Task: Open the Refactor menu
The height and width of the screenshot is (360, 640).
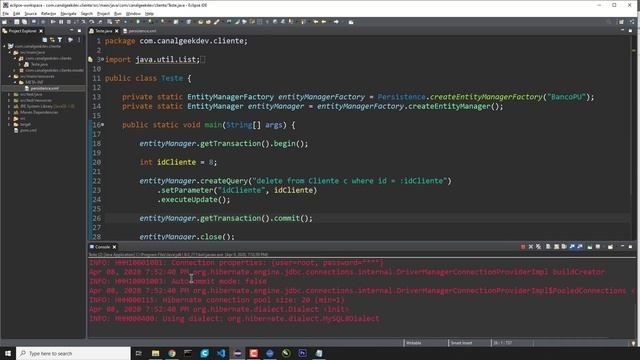Action: [48, 13]
